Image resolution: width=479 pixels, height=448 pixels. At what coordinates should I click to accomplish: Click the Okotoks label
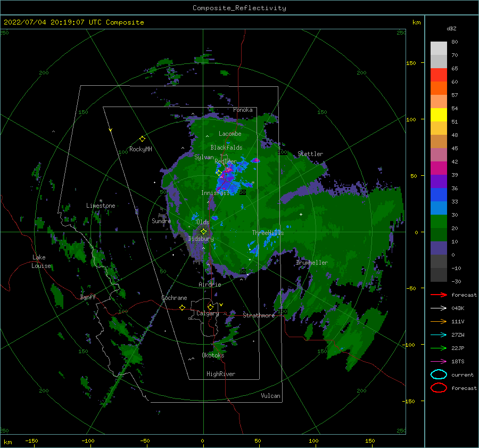213,355
